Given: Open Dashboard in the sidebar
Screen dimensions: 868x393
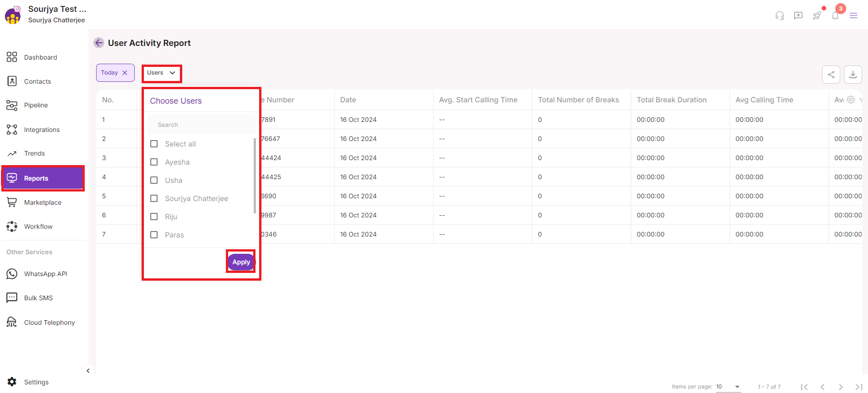Looking at the screenshot, I should click(40, 57).
